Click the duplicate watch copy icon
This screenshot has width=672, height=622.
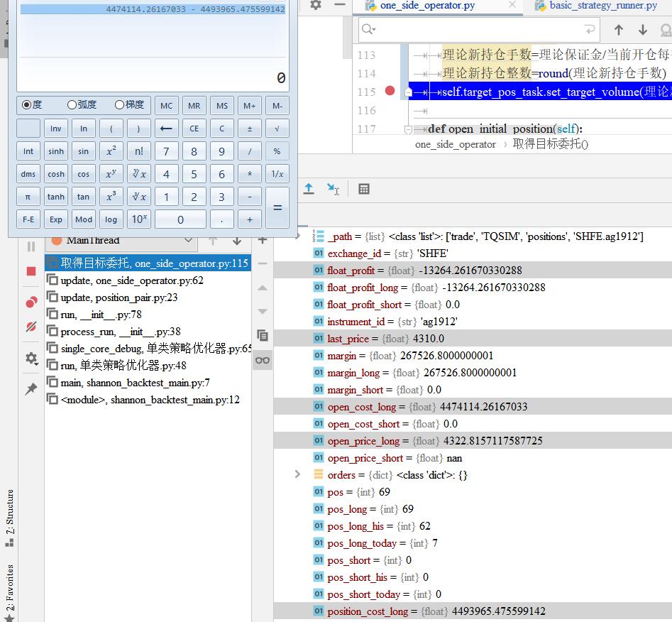(x=263, y=335)
